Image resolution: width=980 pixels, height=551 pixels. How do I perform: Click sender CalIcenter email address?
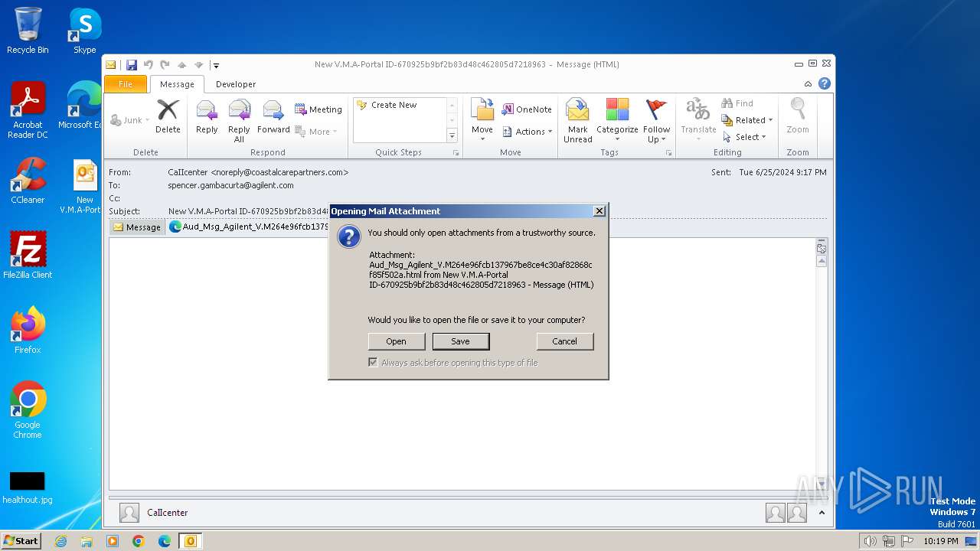(258, 172)
